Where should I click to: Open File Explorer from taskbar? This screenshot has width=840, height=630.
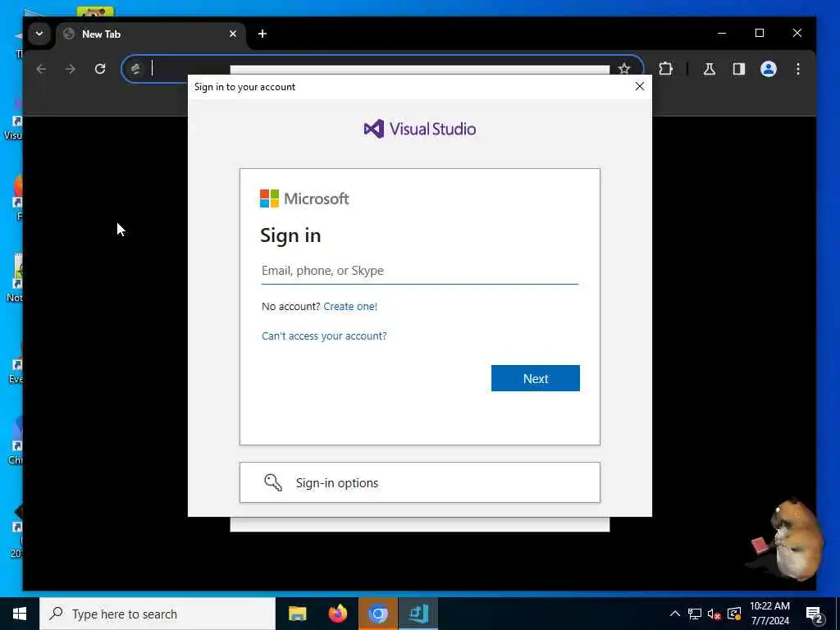(x=297, y=614)
